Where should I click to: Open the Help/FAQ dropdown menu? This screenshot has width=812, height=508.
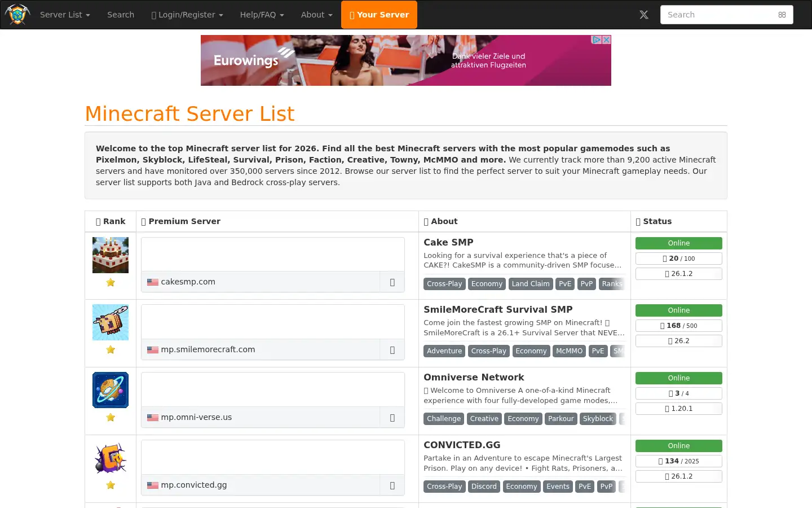click(262, 15)
